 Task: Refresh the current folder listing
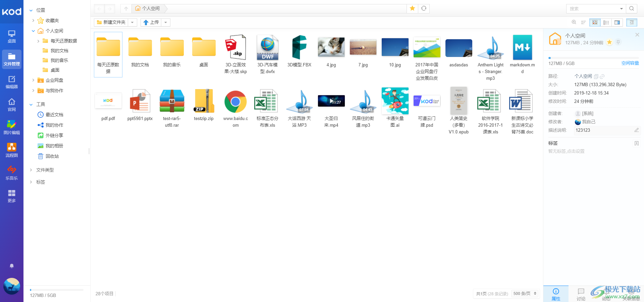pos(424,8)
